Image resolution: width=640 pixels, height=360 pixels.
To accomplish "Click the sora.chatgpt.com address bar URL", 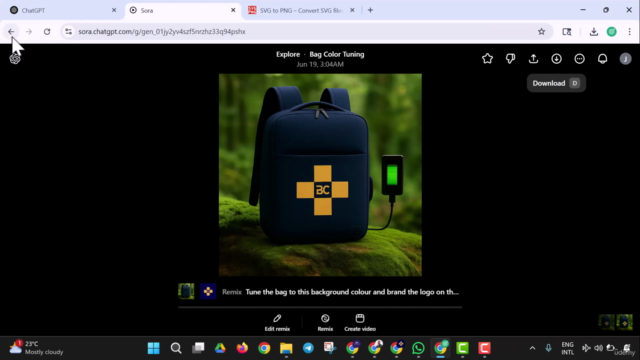I will coord(162,31).
